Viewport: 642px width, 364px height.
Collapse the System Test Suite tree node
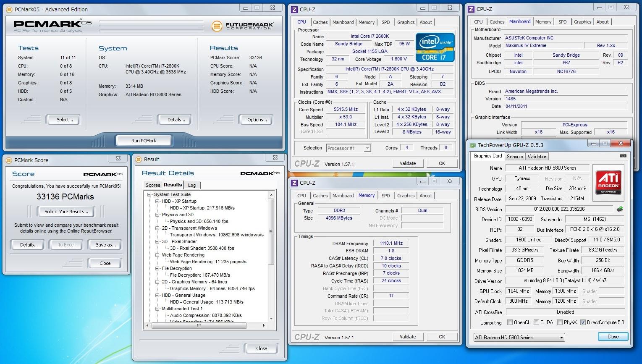pyautogui.click(x=149, y=194)
